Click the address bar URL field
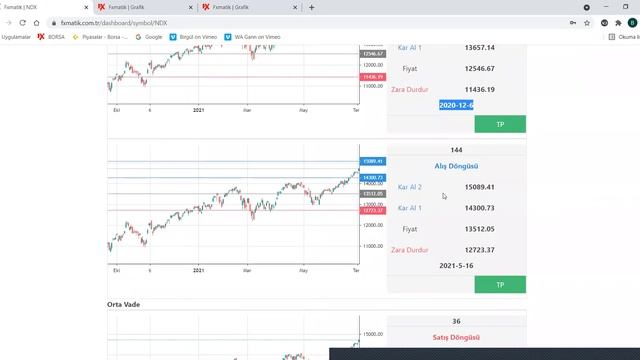The width and height of the screenshot is (640, 360). tap(306, 23)
